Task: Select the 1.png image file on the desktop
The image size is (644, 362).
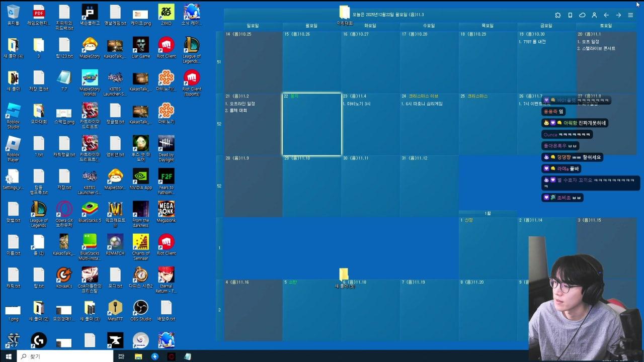Action: (x=13, y=311)
